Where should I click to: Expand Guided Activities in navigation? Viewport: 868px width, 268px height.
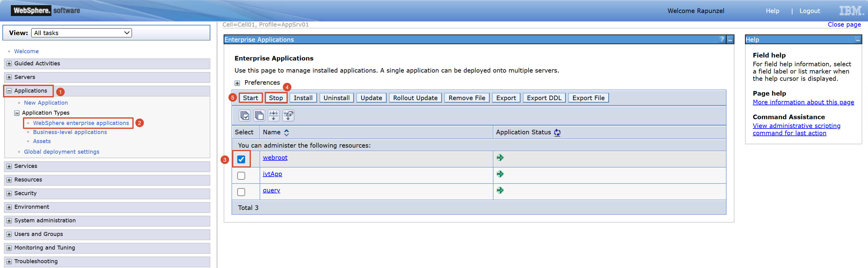click(x=9, y=64)
